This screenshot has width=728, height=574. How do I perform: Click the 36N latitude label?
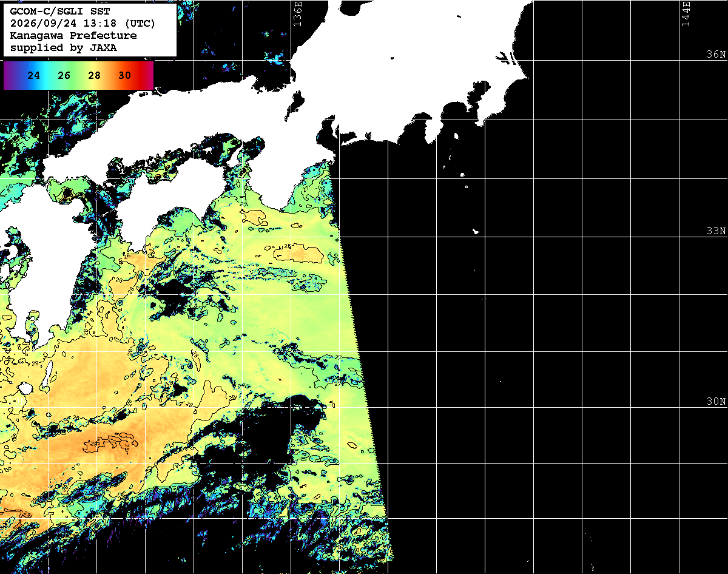click(716, 55)
